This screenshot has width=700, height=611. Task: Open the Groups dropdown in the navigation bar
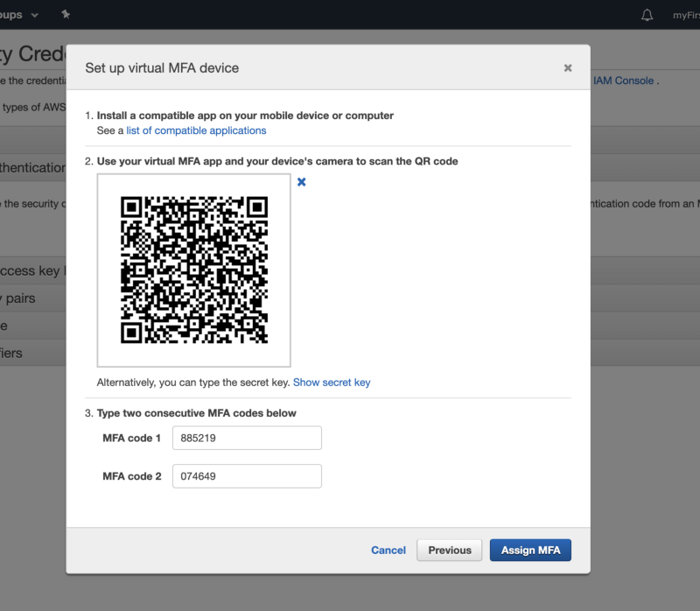17,15
